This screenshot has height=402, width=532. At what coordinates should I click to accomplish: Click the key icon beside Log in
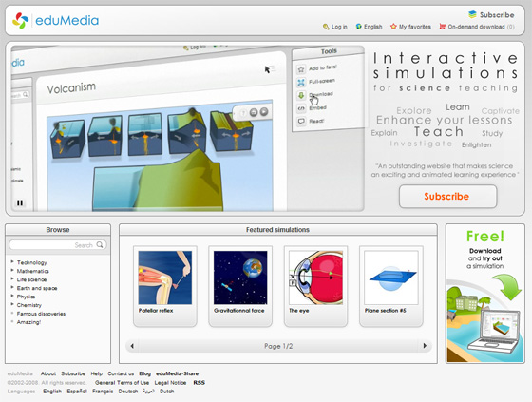click(x=326, y=27)
